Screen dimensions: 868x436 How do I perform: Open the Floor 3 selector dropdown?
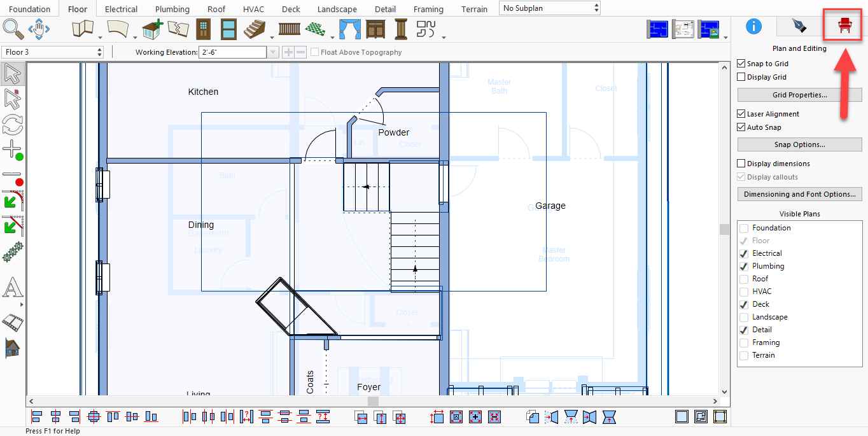point(53,52)
